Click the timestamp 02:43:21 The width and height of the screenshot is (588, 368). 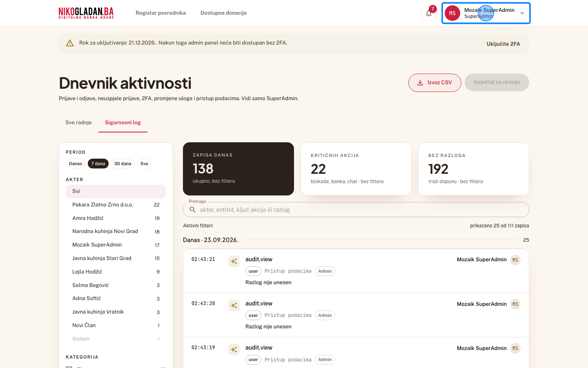coord(203,259)
